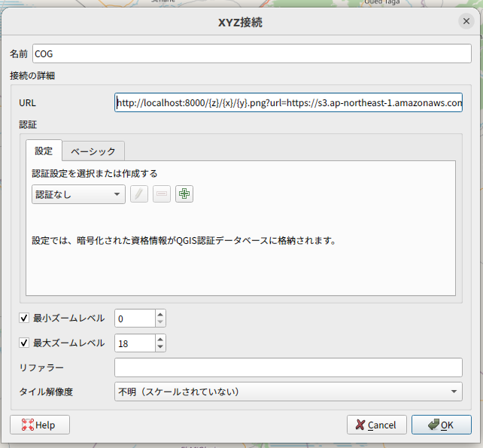Click the 認証設定を選択または作成する label
483x448 pixels.
pyautogui.click(x=95, y=174)
